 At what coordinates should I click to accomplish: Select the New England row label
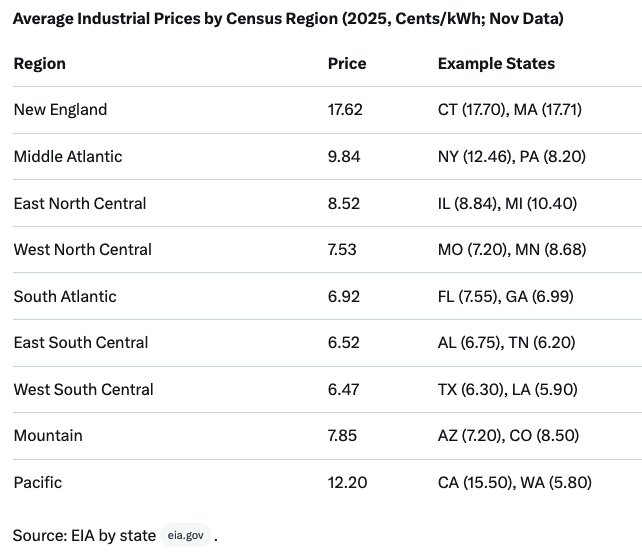tap(60, 110)
